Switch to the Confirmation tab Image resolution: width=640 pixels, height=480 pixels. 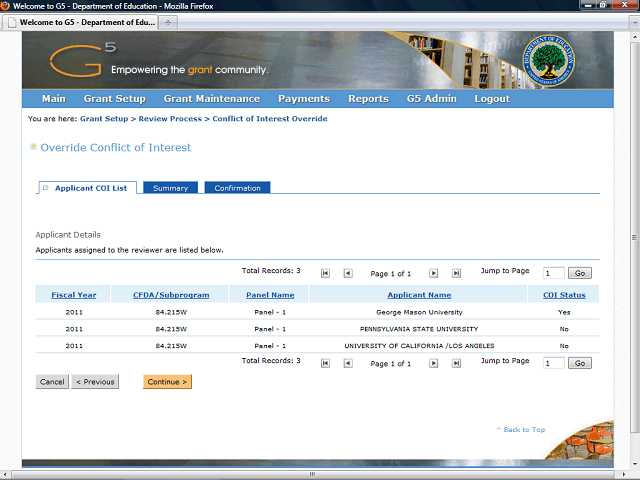click(237, 188)
